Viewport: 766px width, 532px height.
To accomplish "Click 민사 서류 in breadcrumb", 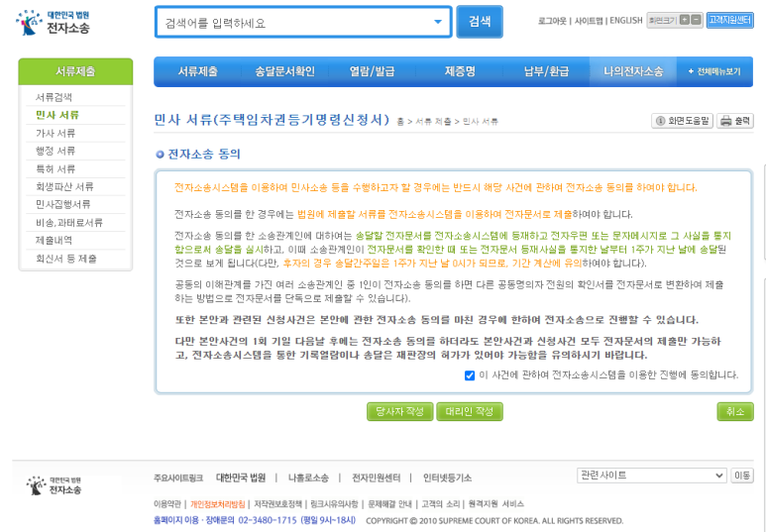I will [481, 122].
